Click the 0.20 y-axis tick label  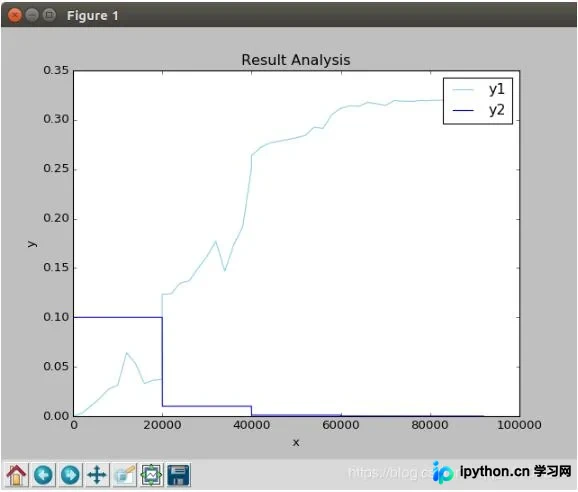pyautogui.click(x=56, y=218)
